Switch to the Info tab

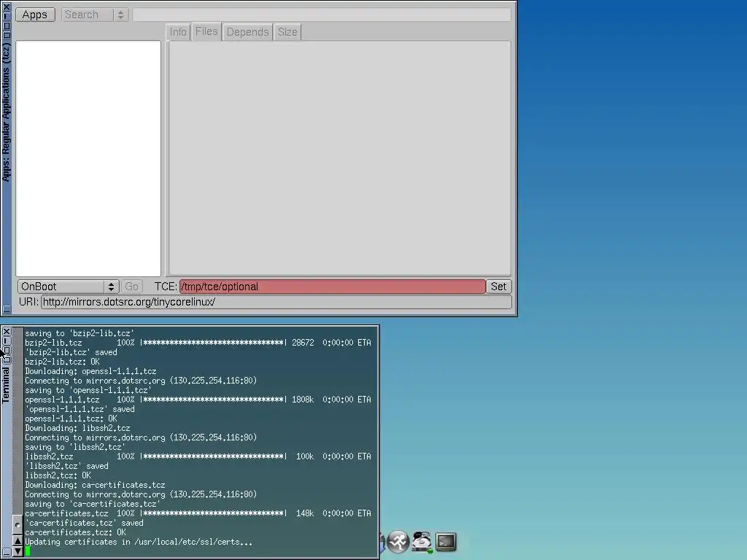[x=178, y=32]
